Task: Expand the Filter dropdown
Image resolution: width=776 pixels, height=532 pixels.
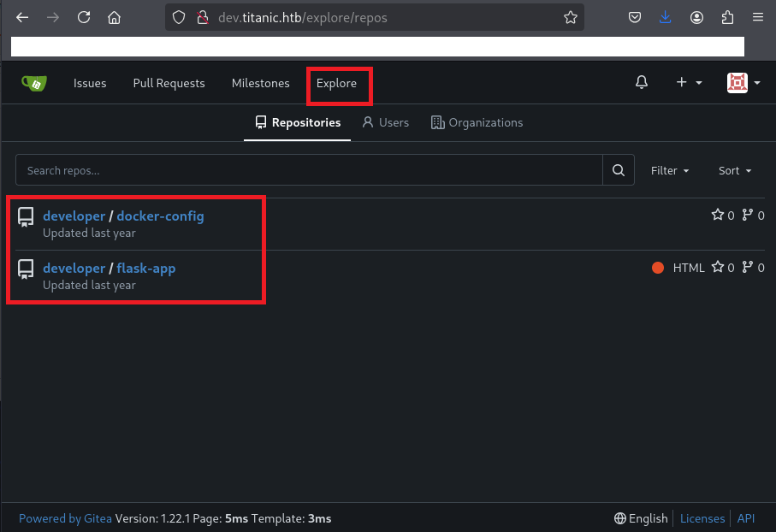Action: pos(670,171)
